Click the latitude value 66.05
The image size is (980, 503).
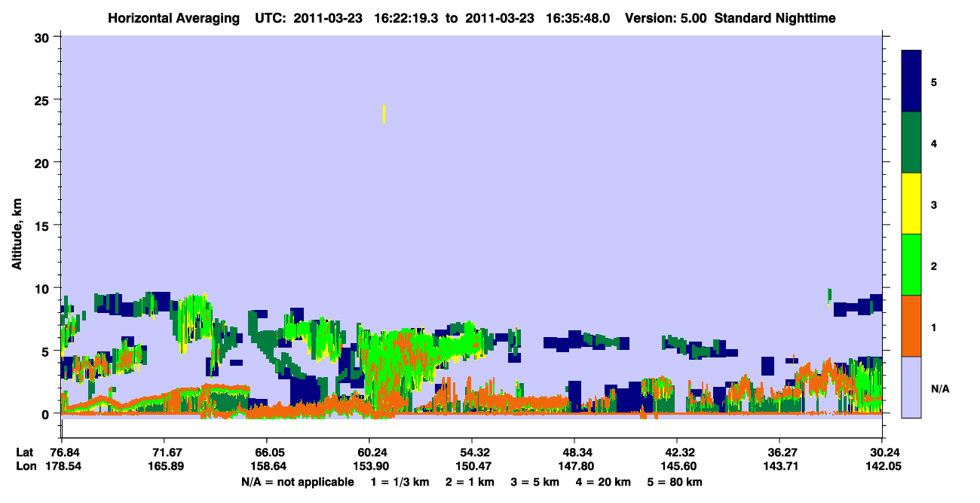click(x=267, y=452)
